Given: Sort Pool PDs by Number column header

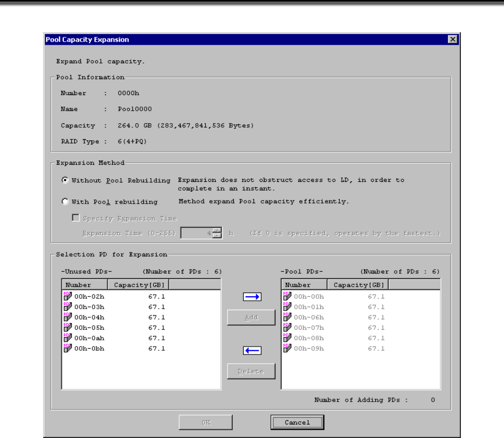Looking at the screenshot, I should click(303, 285).
